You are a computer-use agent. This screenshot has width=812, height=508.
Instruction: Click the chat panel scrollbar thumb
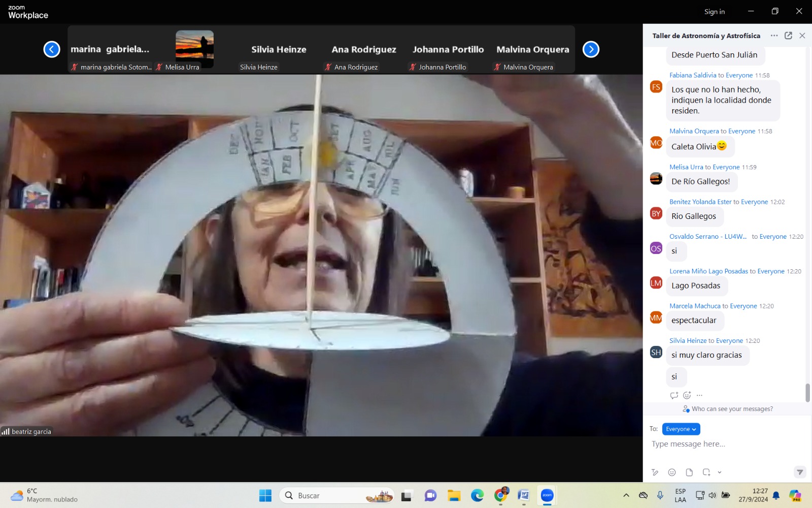(807, 393)
